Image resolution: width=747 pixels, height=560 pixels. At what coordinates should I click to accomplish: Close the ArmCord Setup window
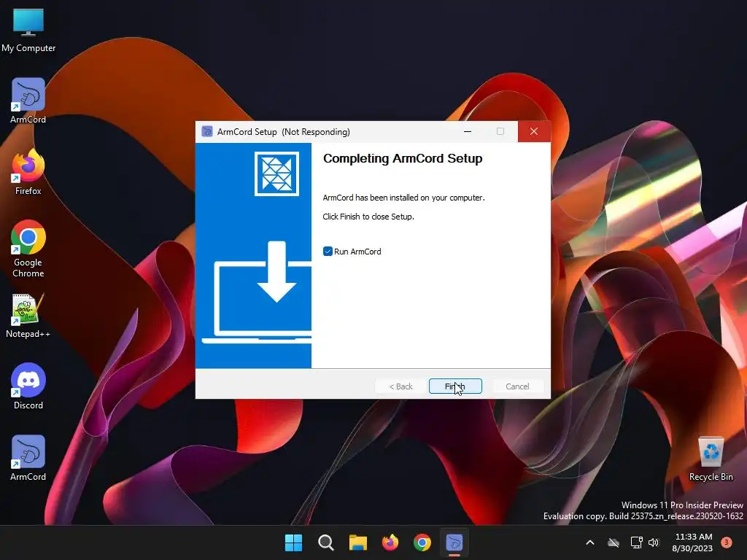click(x=534, y=131)
